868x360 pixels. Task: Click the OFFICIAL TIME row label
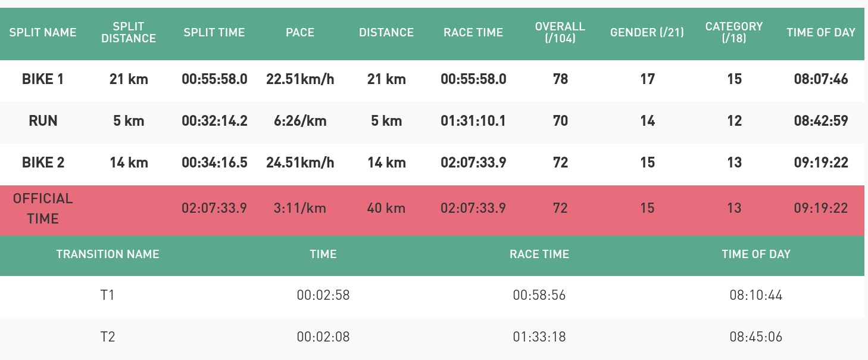43,209
